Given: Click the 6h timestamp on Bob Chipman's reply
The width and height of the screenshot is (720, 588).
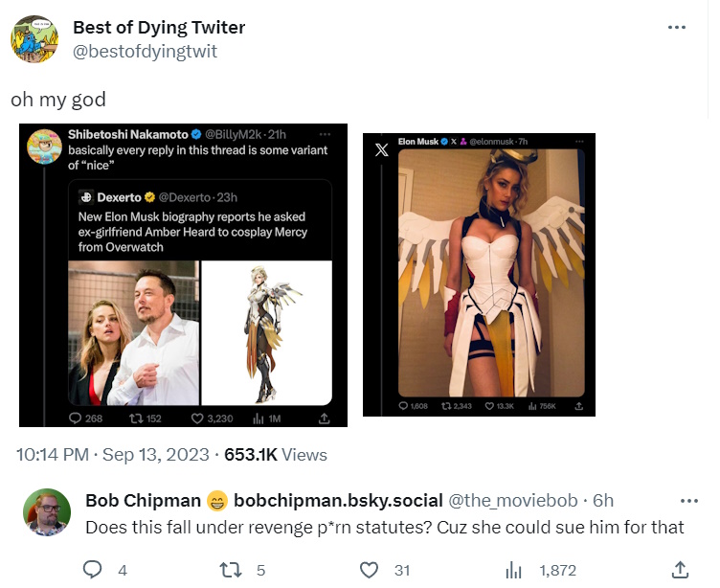Looking at the screenshot, I should coord(602,501).
